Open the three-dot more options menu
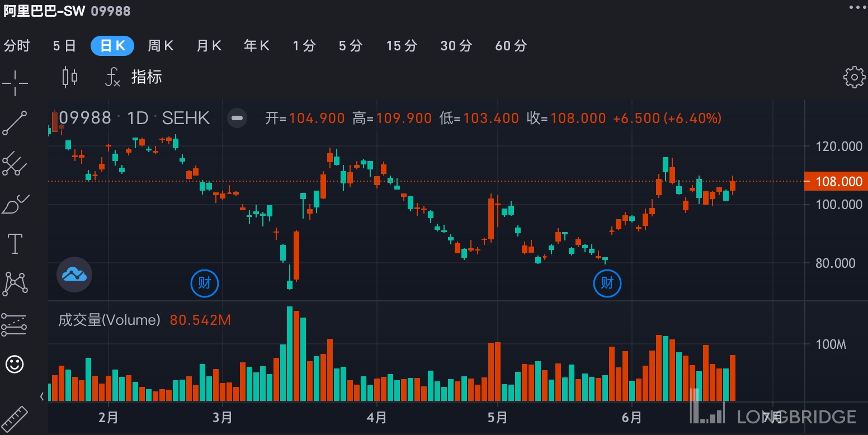Viewport: 868px width, 435px height. click(857, 7)
